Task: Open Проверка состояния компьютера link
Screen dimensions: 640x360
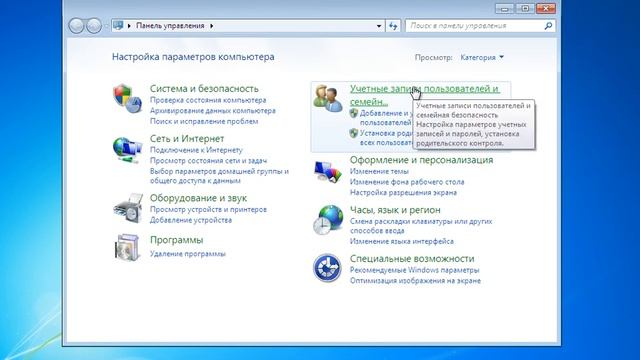Action: pyautogui.click(x=208, y=100)
